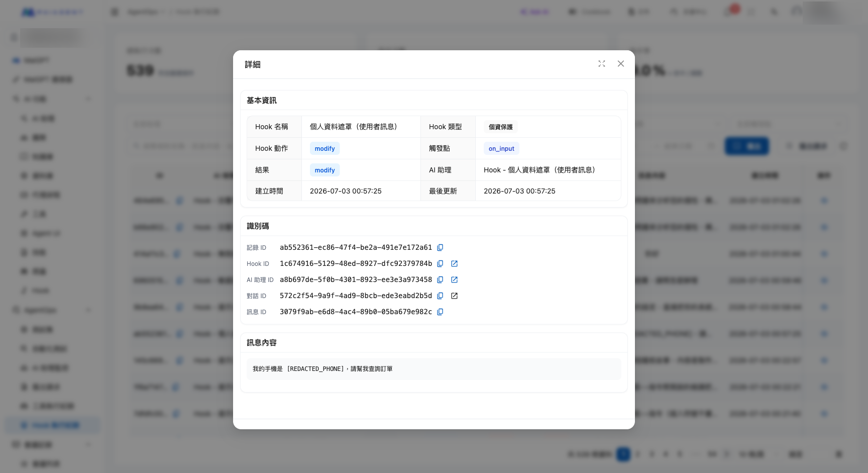Copy the 訊息 ID value
The width and height of the screenshot is (868, 473).
pos(440,312)
